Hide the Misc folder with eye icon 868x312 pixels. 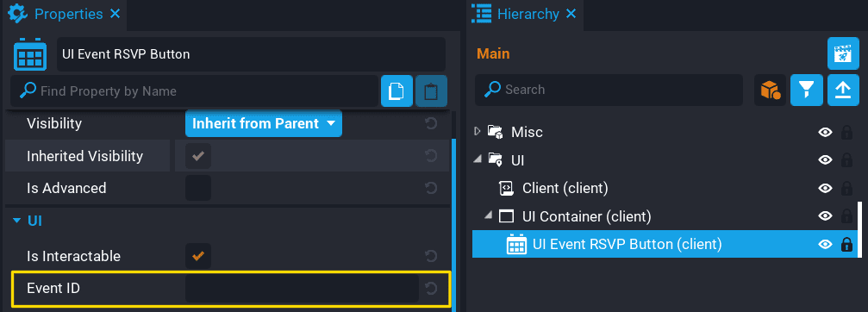tap(825, 132)
